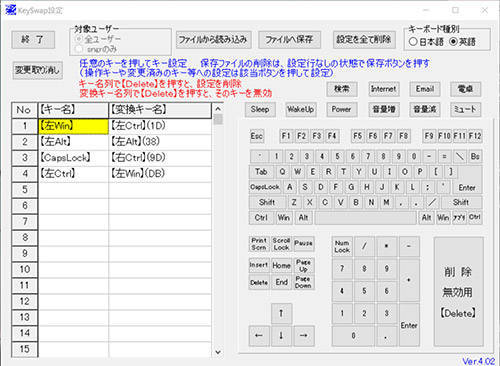
Task: Click the 終了 exit button
Action: pyautogui.click(x=33, y=40)
